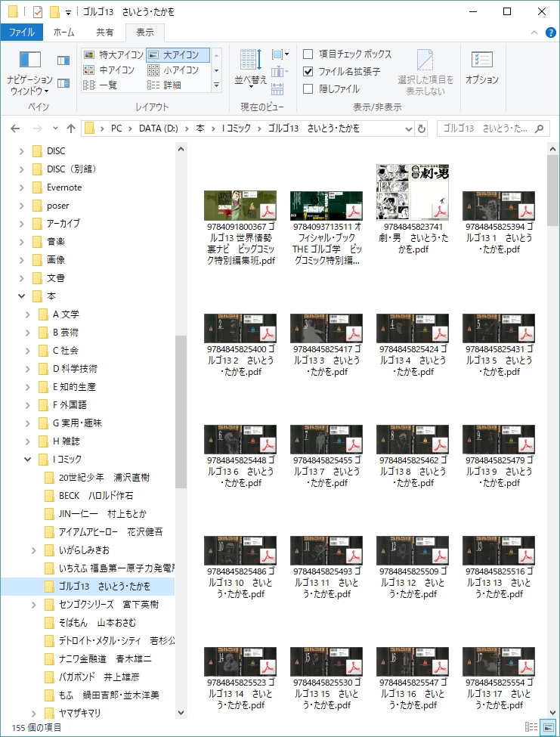Customize Quick Access Toolbar dropdown
Viewport: 560px width, 737px height.
click(68, 12)
